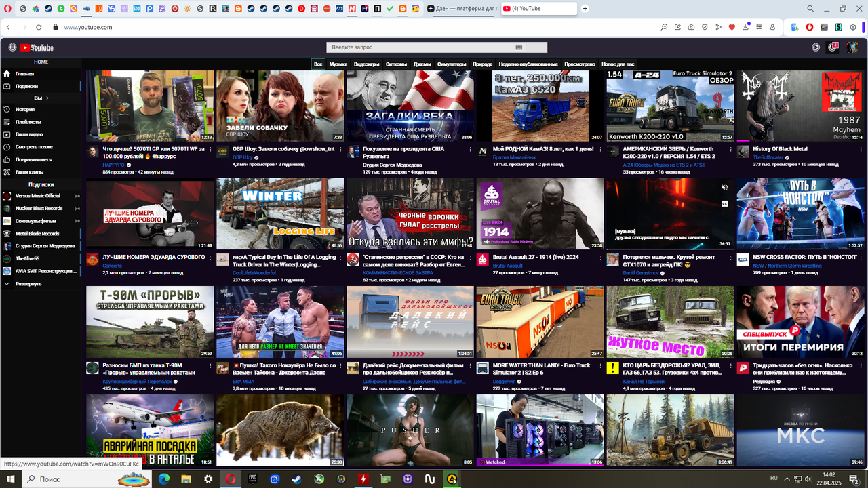Select the Просмотрено filter chip

tap(580, 64)
